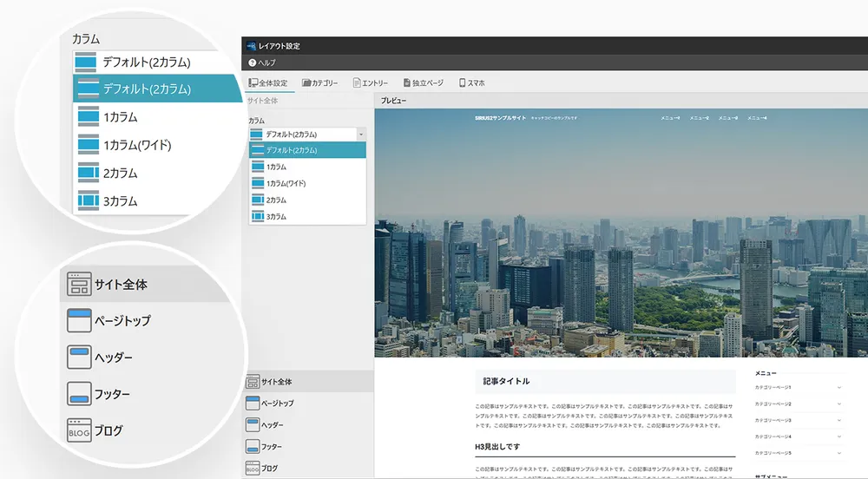
Task: Click 3カラム icon in the enlarged callout
Action: click(89, 200)
